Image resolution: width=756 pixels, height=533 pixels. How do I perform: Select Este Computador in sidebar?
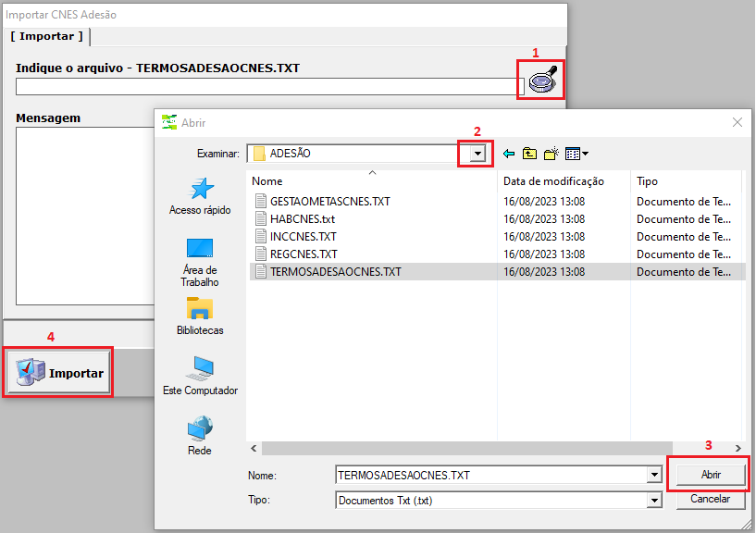tap(200, 376)
